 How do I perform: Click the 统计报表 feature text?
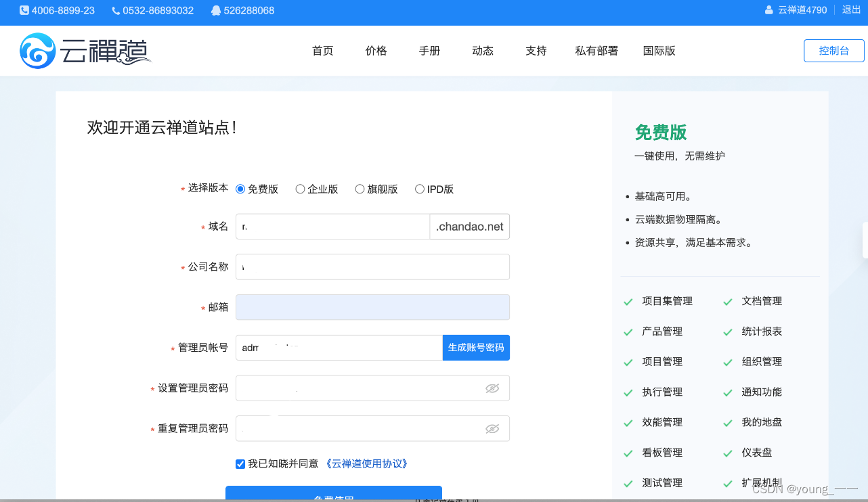point(762,332)
